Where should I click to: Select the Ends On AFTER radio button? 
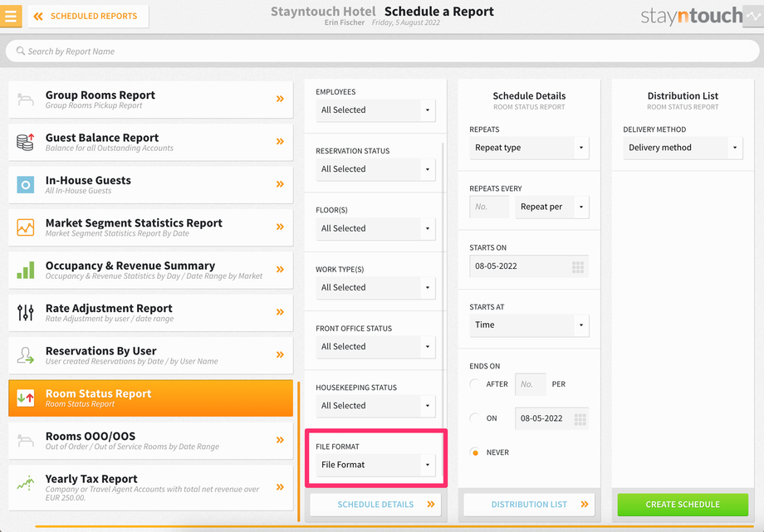(474, 384)
